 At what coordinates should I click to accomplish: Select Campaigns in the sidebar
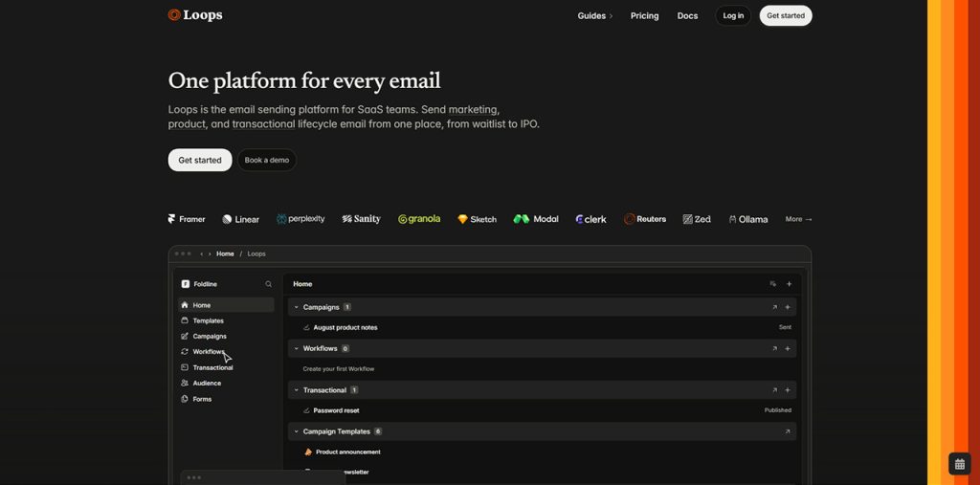(x=226, y=337)
